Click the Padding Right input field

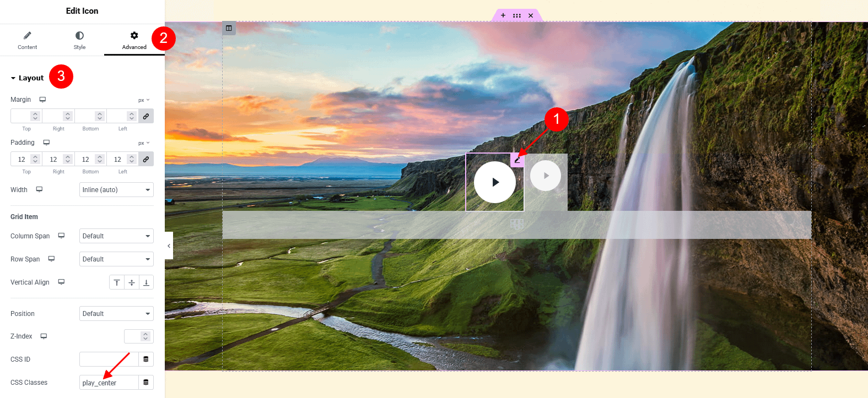(x=58, y=159)
